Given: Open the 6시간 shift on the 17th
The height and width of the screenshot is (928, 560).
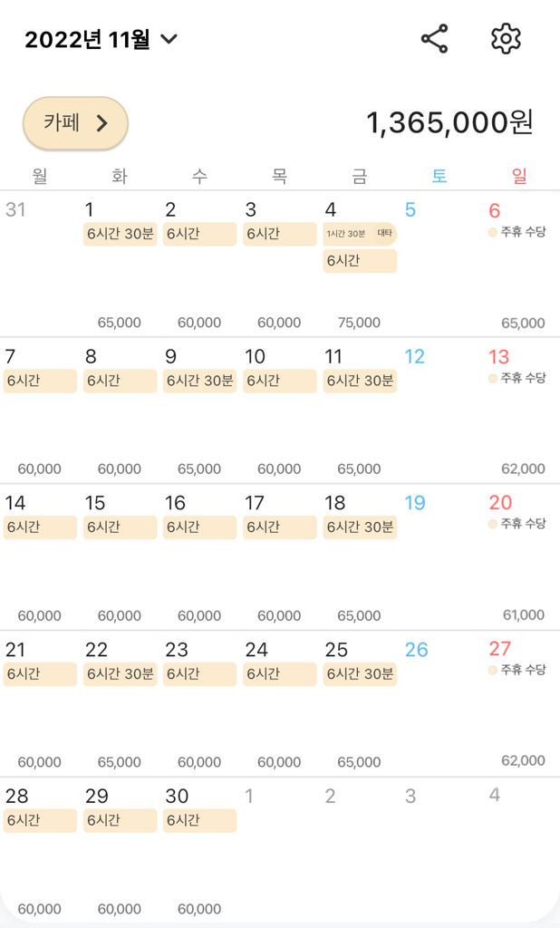Looking at the screenshot, I should (279, 527).
